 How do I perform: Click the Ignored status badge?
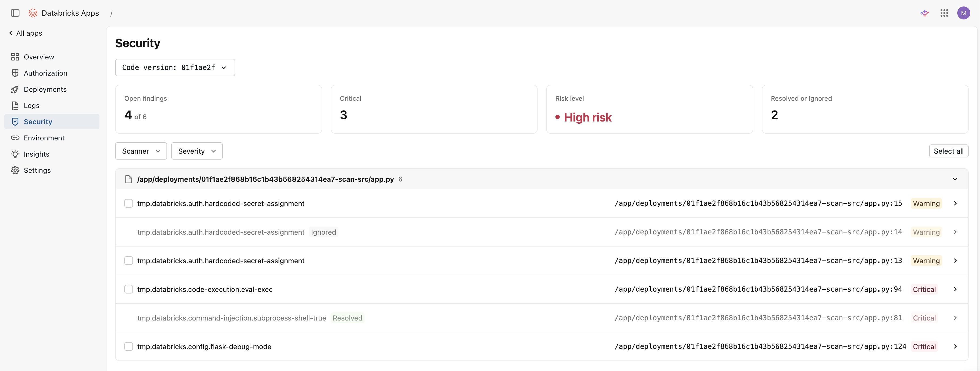tap(323, 232)
